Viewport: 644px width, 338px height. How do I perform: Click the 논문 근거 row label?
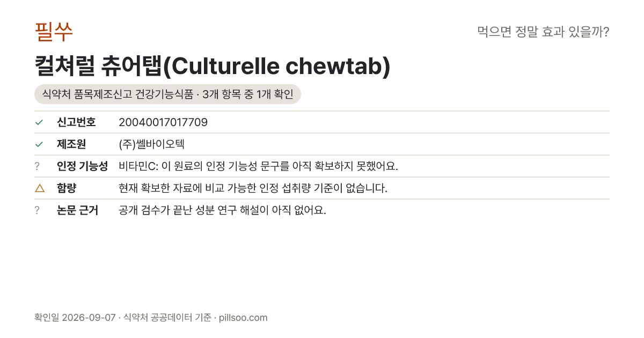tap(77, 210)
